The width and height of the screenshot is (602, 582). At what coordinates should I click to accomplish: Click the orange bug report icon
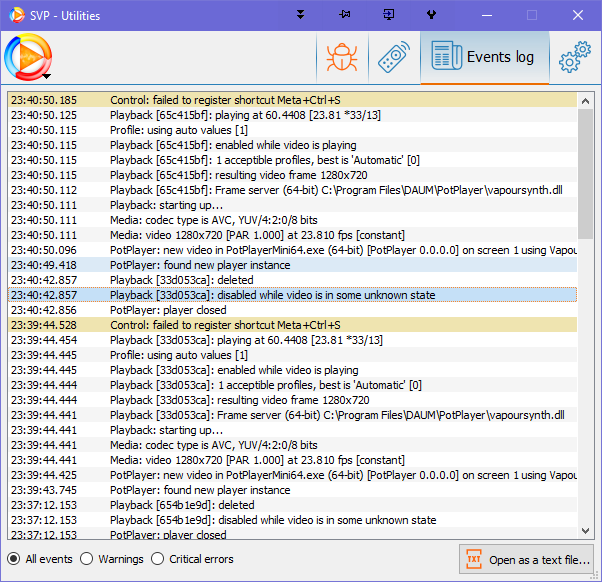tap(341, 58)
